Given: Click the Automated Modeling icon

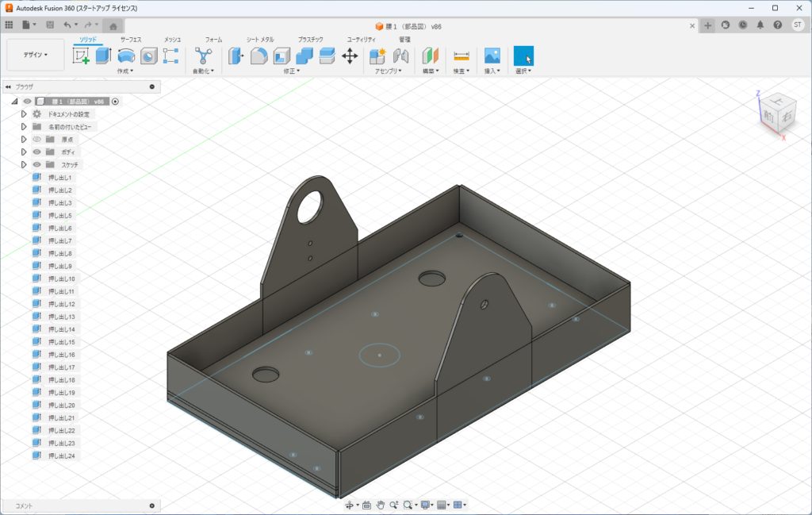Looking at the screenshot, I should point(204,56).
